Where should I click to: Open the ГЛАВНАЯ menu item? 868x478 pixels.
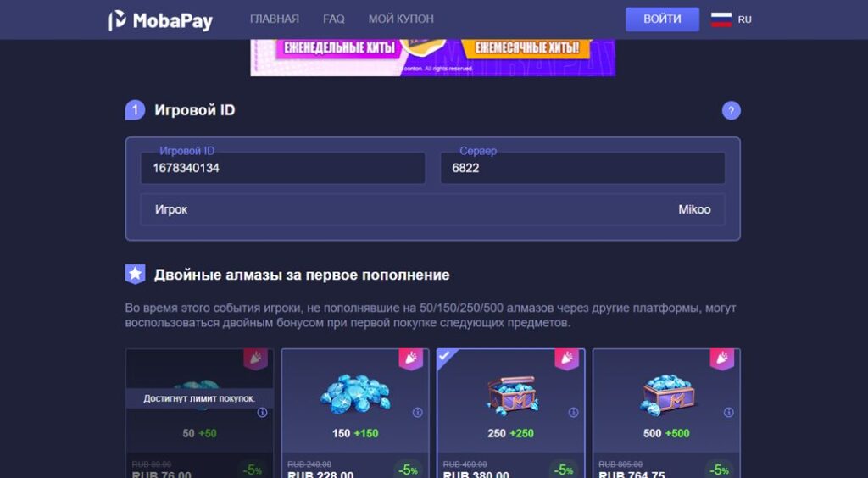tap(275, 19)
